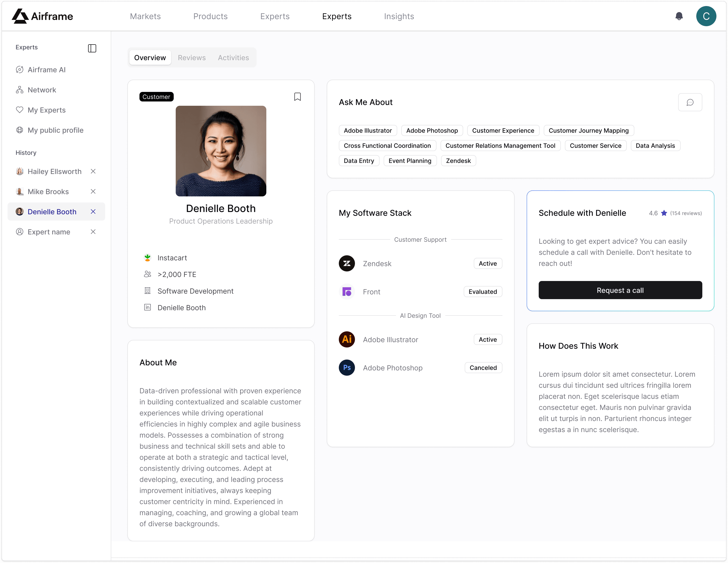
Task: Select the Zendesk topic tag
Action: click(x=458, y=161)
